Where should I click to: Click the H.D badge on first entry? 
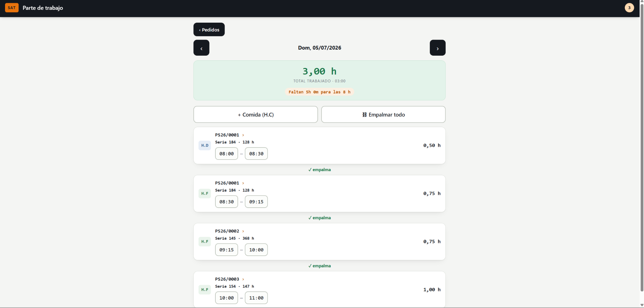pos(205,145)
